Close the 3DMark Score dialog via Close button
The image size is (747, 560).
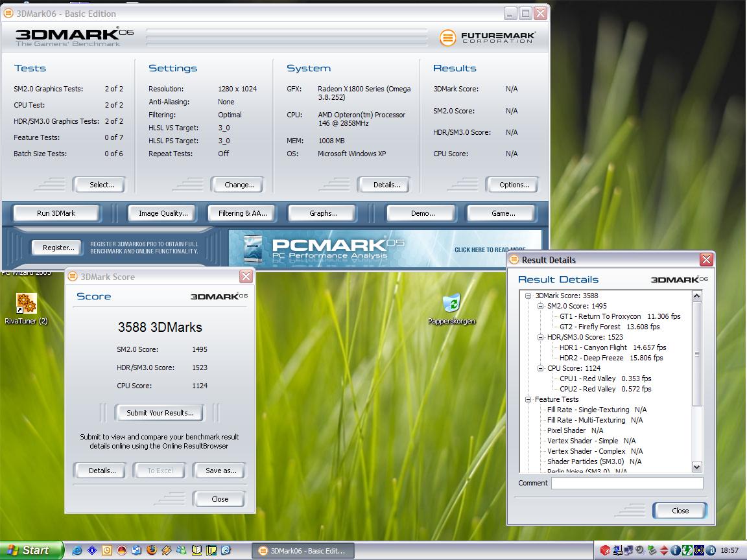click(x=220, y=499)
